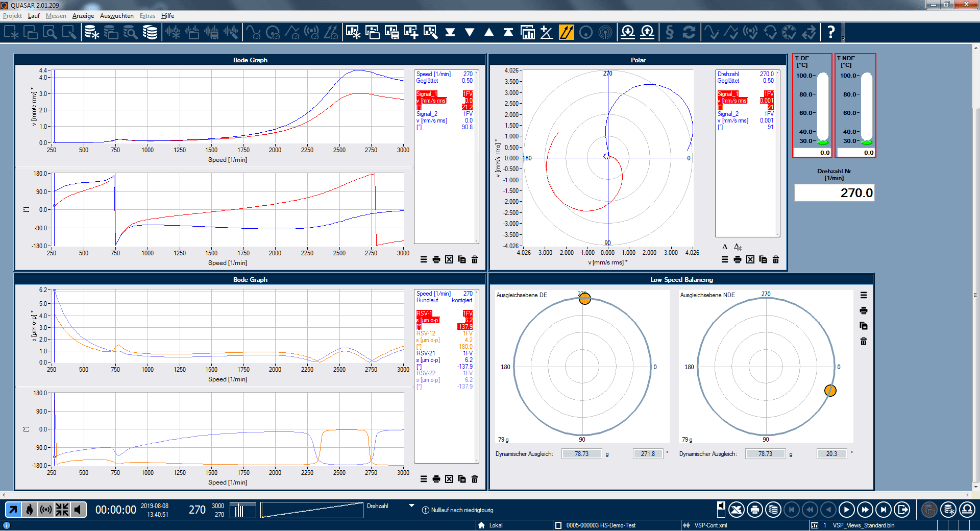This screenshot has height=531, width=980.
Task: Click the up triangle toolbar icon
Action: click(x=489, y=33)
